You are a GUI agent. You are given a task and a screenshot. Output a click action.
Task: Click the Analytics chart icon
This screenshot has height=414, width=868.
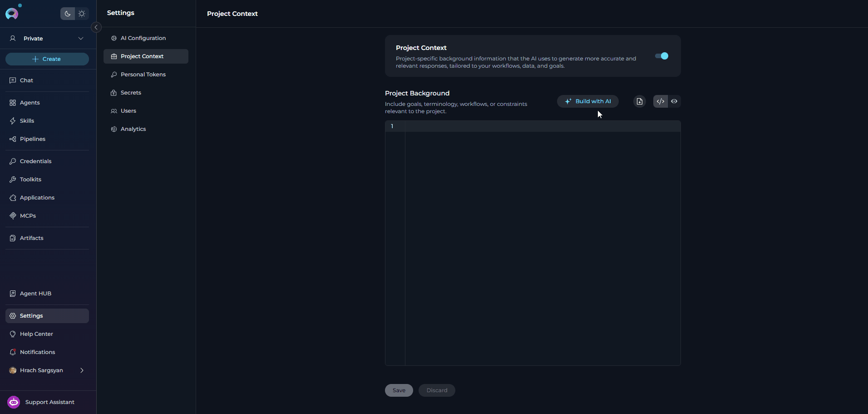pos(114,129)
